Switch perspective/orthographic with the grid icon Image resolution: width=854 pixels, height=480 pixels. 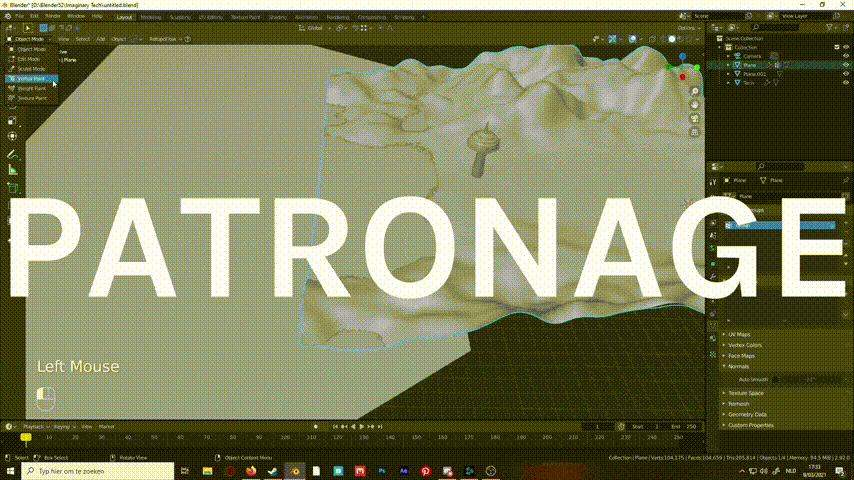(694, 132)
